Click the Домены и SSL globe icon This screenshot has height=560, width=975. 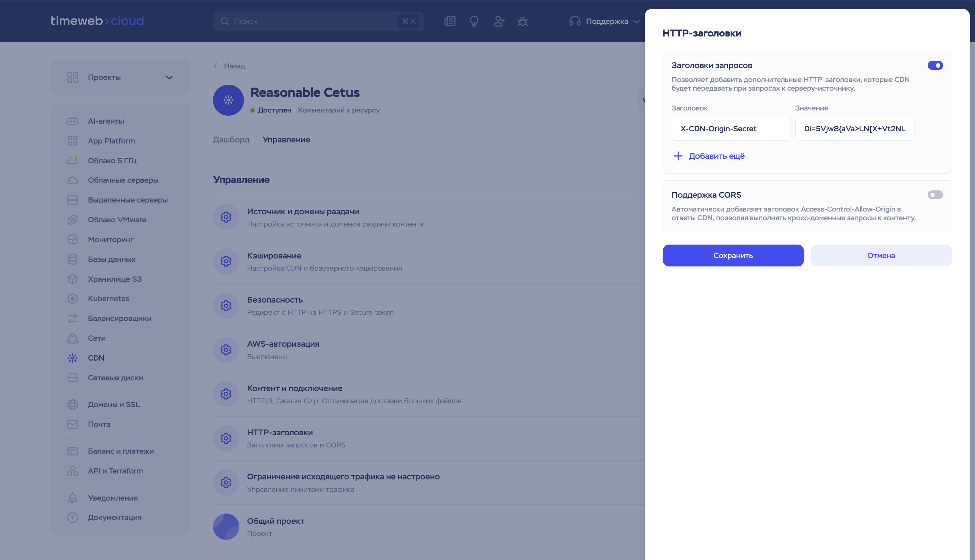[x=72, y=405]
